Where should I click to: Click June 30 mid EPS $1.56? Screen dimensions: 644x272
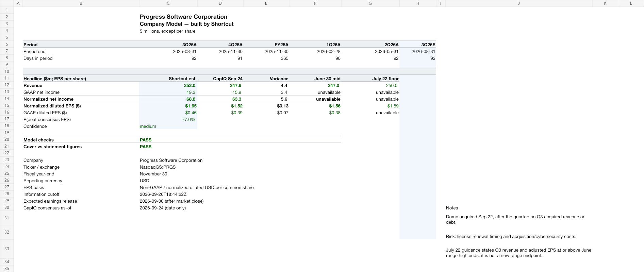pos(335,106)
